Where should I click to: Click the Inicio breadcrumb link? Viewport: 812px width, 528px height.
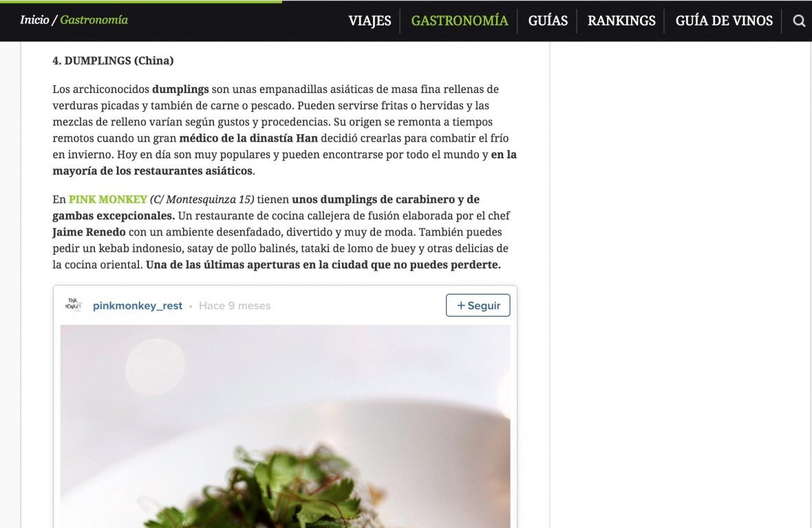point(34,20)
